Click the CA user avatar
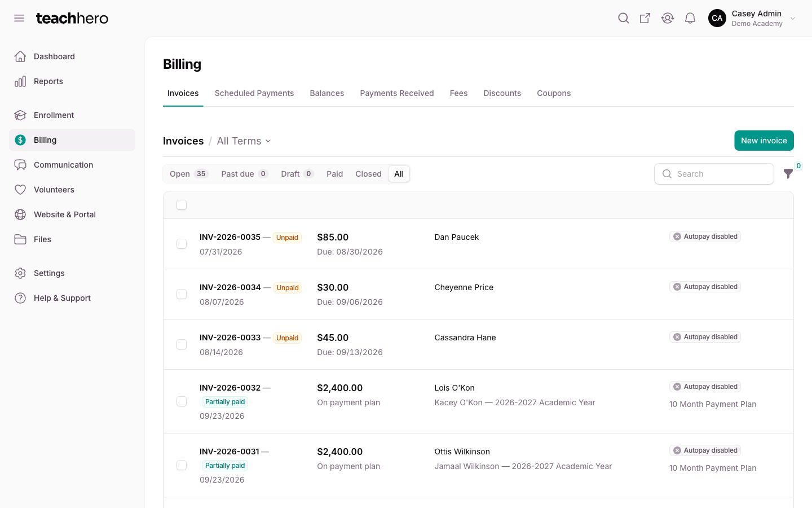This screenshot has height=508, width=812. [717, 18]
